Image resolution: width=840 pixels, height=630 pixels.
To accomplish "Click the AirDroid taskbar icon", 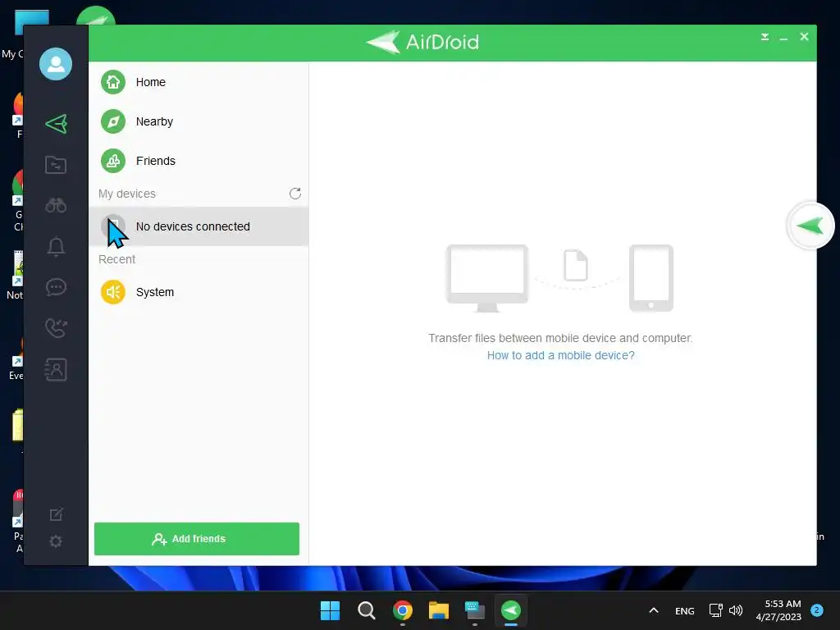I will coord(511,610).
